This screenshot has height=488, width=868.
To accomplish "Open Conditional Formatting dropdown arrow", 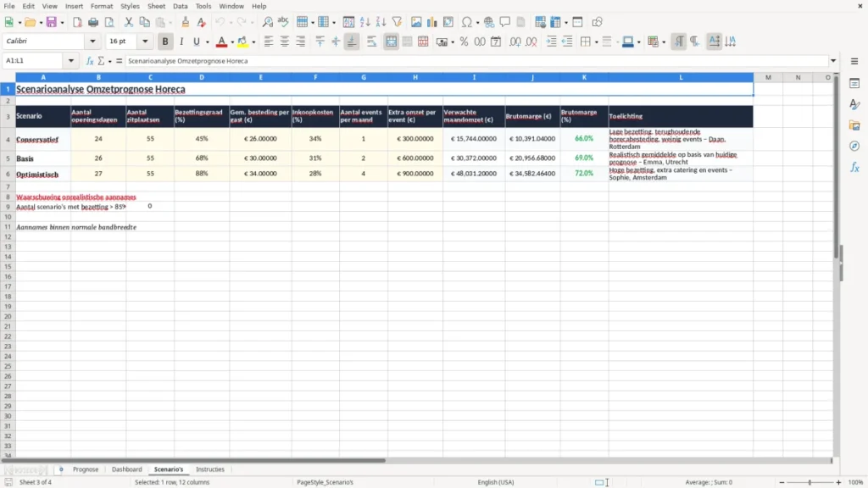I will [664, 42].
